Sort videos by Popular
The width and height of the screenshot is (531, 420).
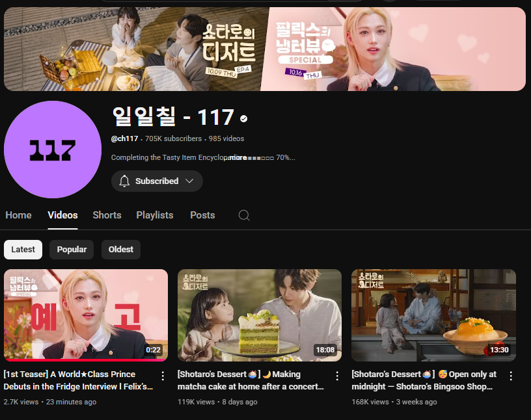pos(72,250)
